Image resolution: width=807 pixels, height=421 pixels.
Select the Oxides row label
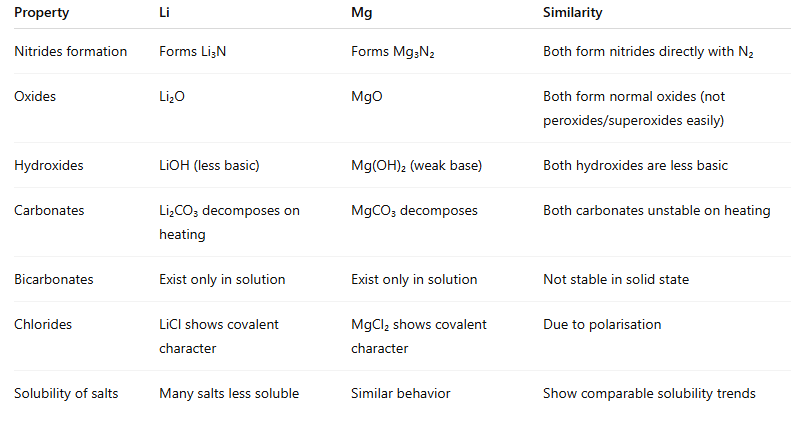coord(36,97)
